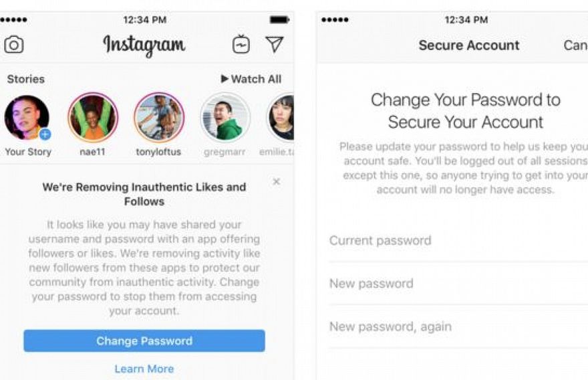Focus the New password, again field

(x=458, y=326)
